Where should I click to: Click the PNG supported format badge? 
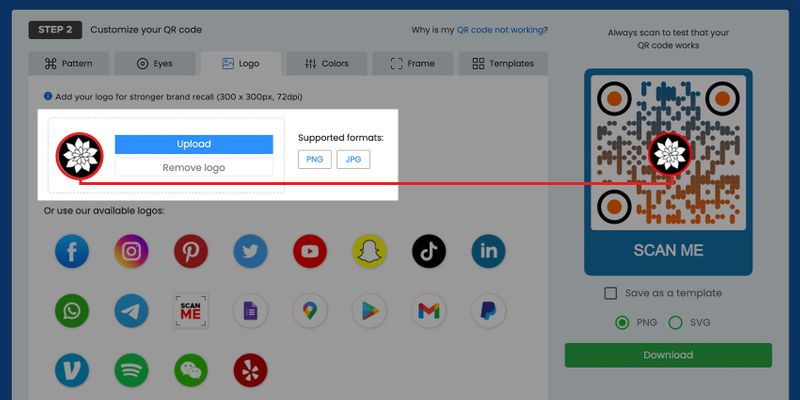point(315,159)
